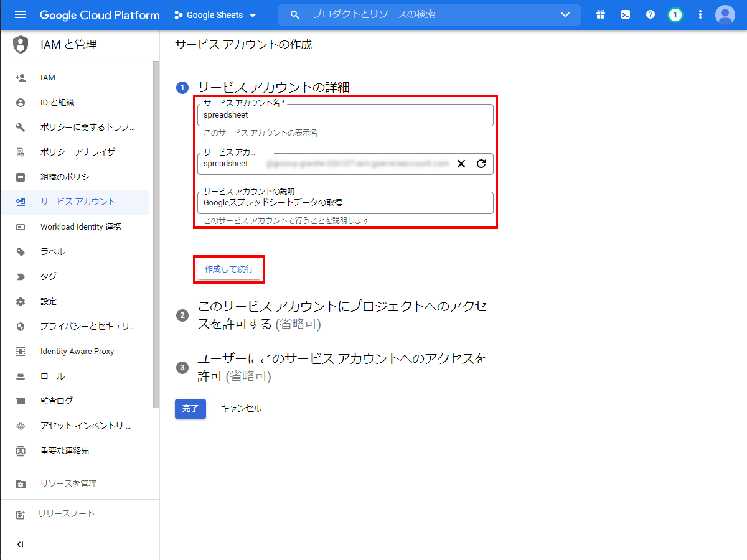The height and width of the screenshot is (560, 747).
Task: Regenerate the service account ID with refresh icon
Action: [481, 164]
